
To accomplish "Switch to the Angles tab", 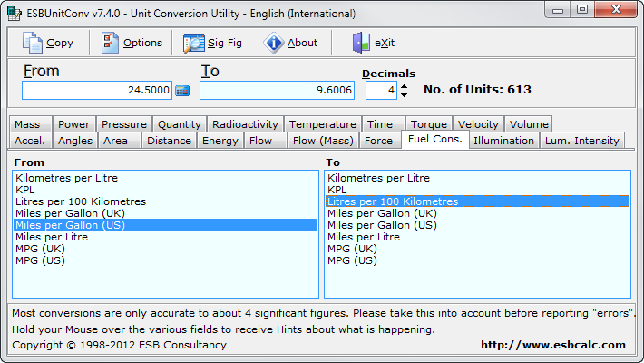I will point(75,141).
